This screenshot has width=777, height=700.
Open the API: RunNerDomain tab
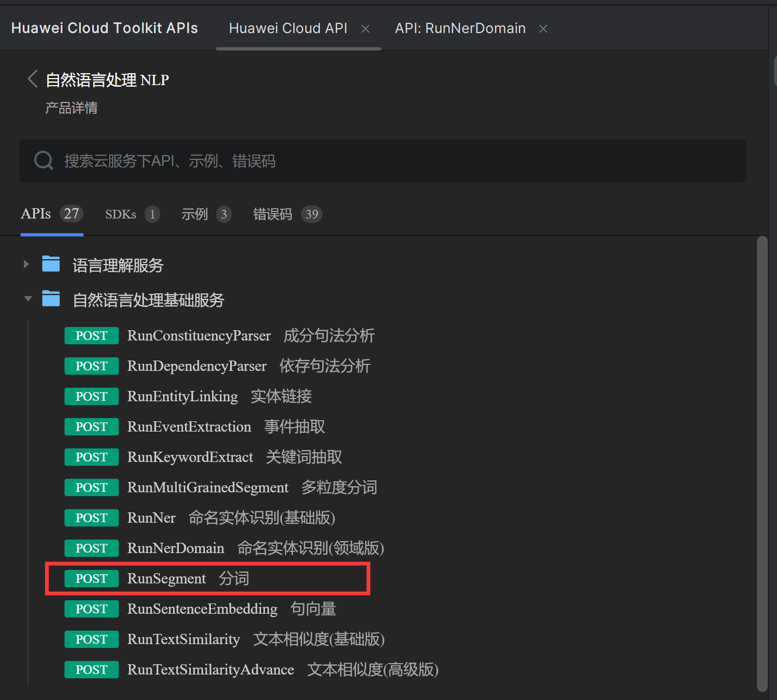460,28
